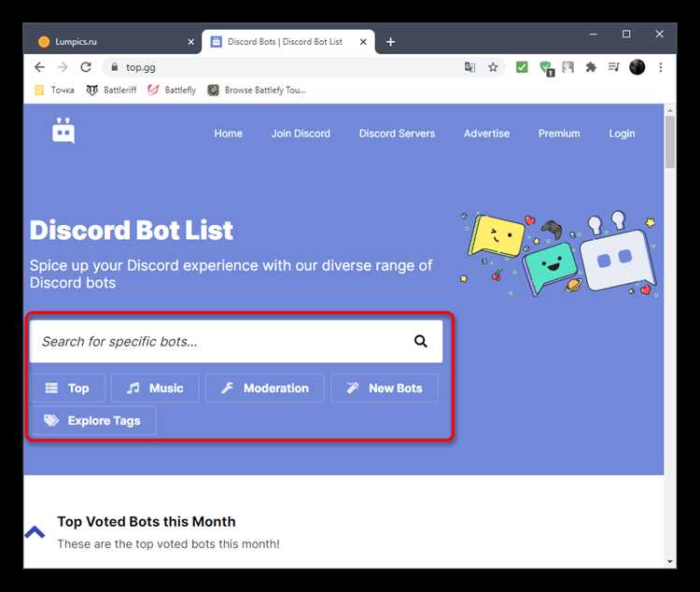Reload the page with refresh icon
This screenshot has height=592, width=700.
click(86, 67)
